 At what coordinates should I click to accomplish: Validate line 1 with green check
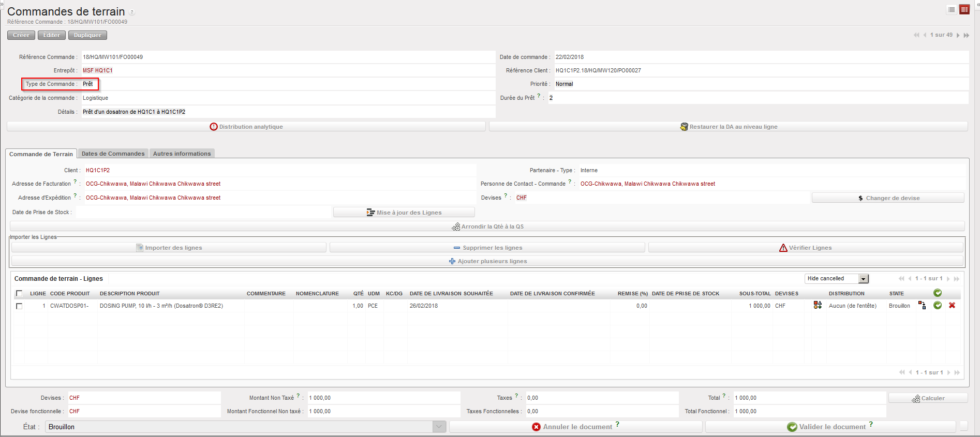[x=938, y=306]
